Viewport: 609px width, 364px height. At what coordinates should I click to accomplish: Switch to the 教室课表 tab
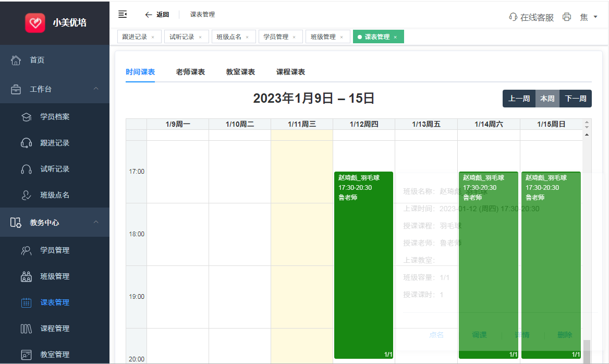[x=240, y=72]
